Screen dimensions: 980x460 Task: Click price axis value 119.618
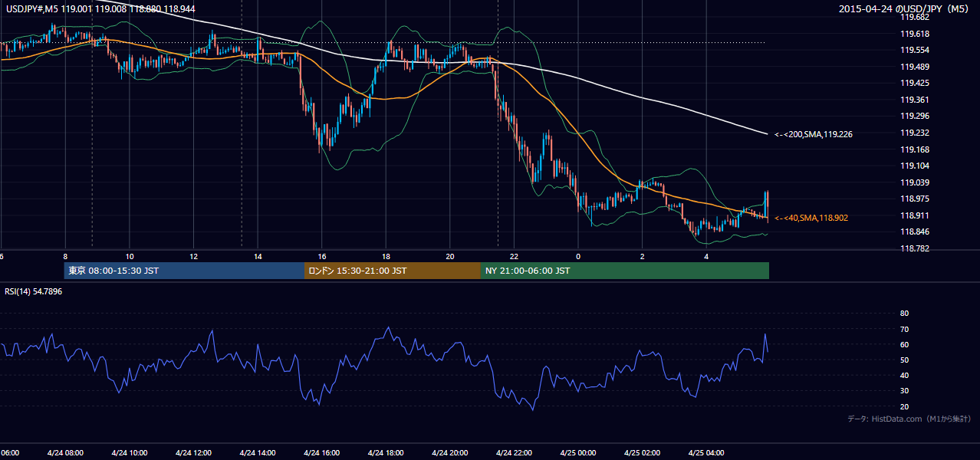pyautogui.click(x=915, y=34)
